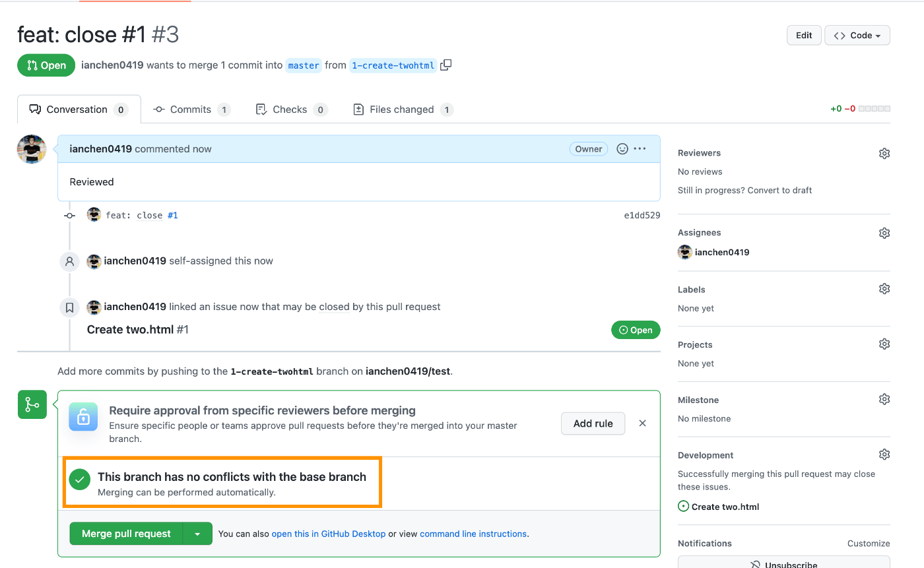Open Create two.html under Development sidebar
The height and width of the screenshot is (568, 924).
point(725,507)
